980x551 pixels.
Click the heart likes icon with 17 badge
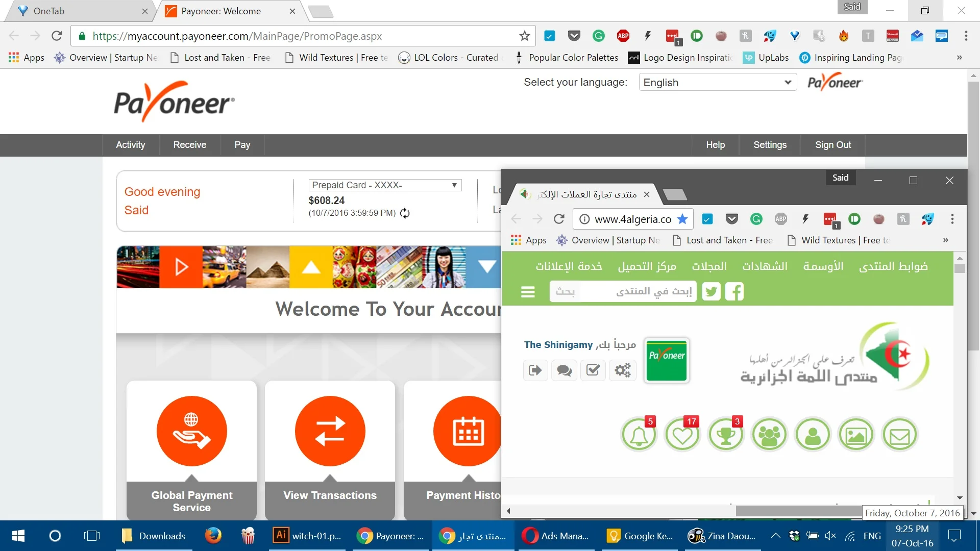pyautogui.click(x=682, y=435)
